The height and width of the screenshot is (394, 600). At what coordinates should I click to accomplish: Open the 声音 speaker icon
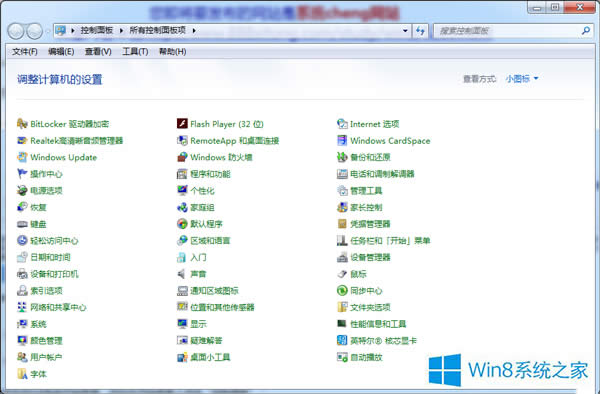coord(182,274)
